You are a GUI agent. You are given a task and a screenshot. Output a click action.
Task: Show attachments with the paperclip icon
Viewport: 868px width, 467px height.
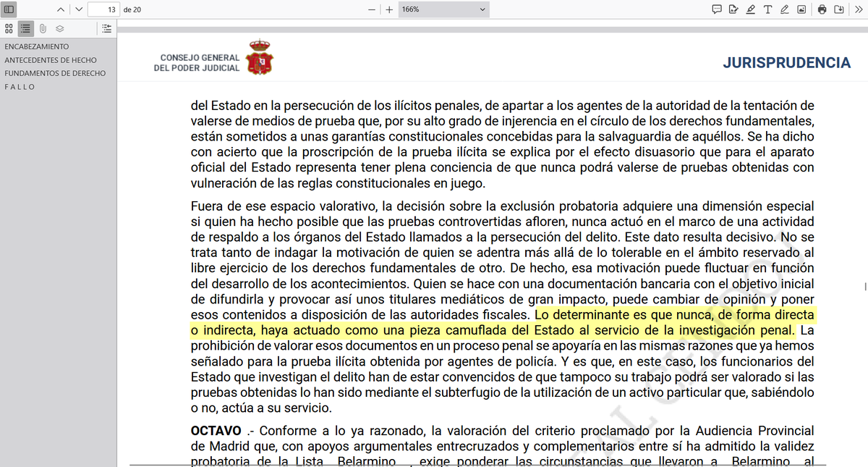coord(43,28)
